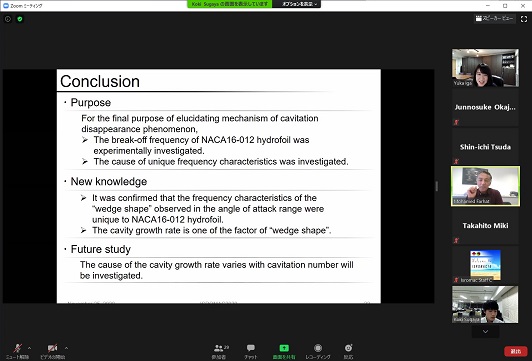Click the red Leave meeting button

point(515,351)
